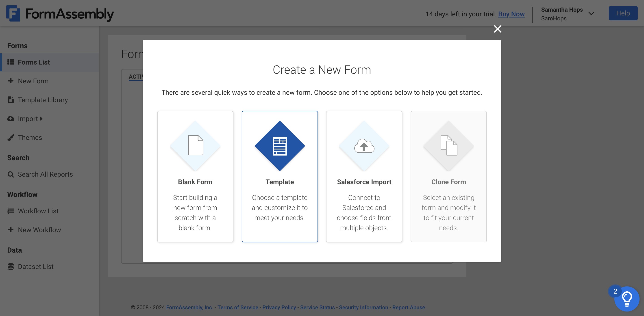Image resolution: width=644 pixels, height=316 pixels.
Task: Choose the Clone Form card title
Action: coord(448,182)
